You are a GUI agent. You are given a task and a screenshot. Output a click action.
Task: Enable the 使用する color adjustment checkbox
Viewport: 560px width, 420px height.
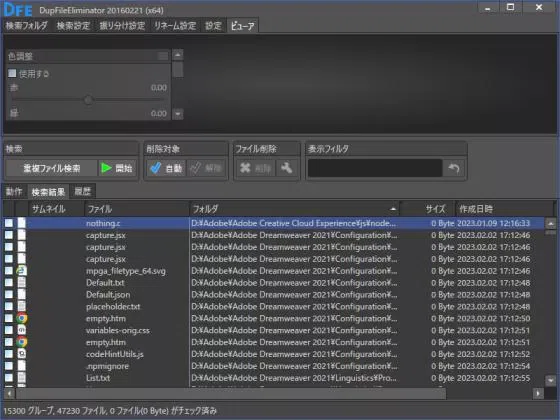pos(12,74)
